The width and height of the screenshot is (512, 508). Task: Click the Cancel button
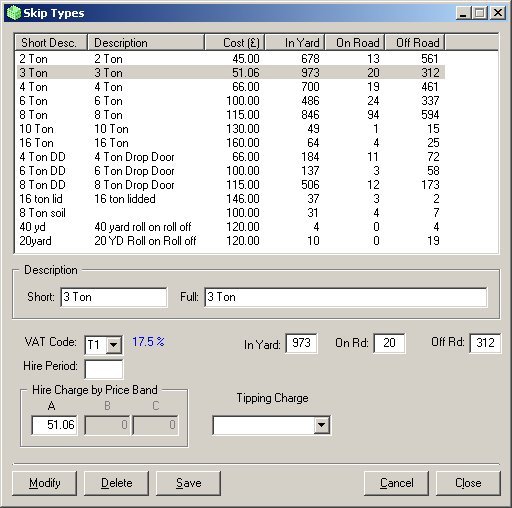coord(396,483)
